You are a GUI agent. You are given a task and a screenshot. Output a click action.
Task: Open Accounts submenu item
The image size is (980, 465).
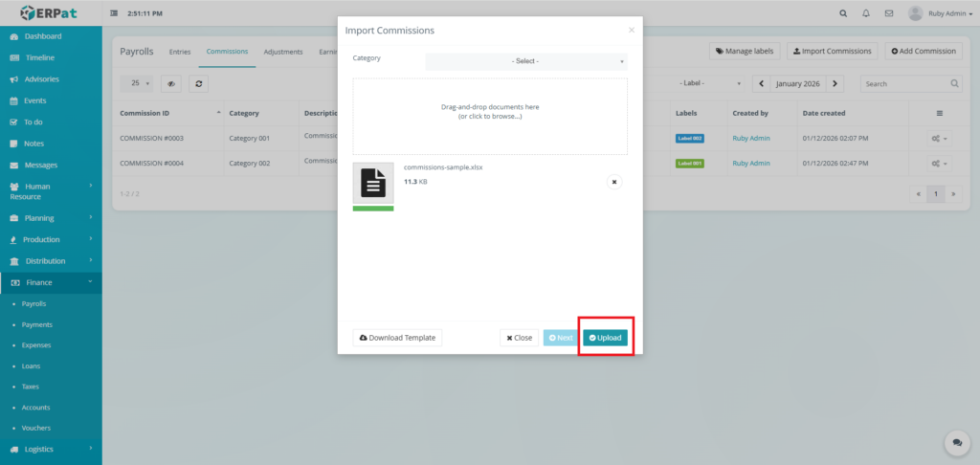pos(35,408)
